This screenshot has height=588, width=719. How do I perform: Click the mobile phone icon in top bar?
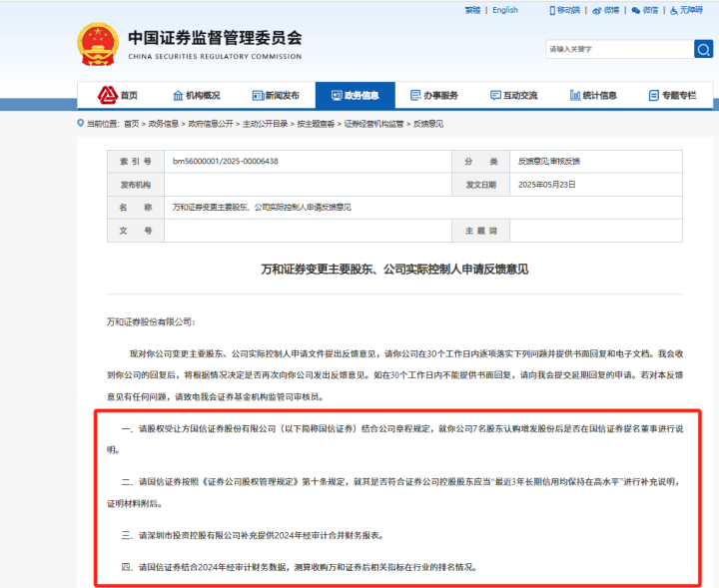552,11
